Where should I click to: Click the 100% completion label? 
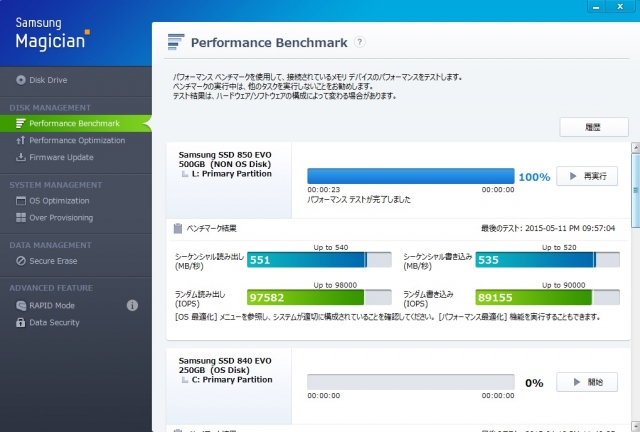[x=534, y=177]
